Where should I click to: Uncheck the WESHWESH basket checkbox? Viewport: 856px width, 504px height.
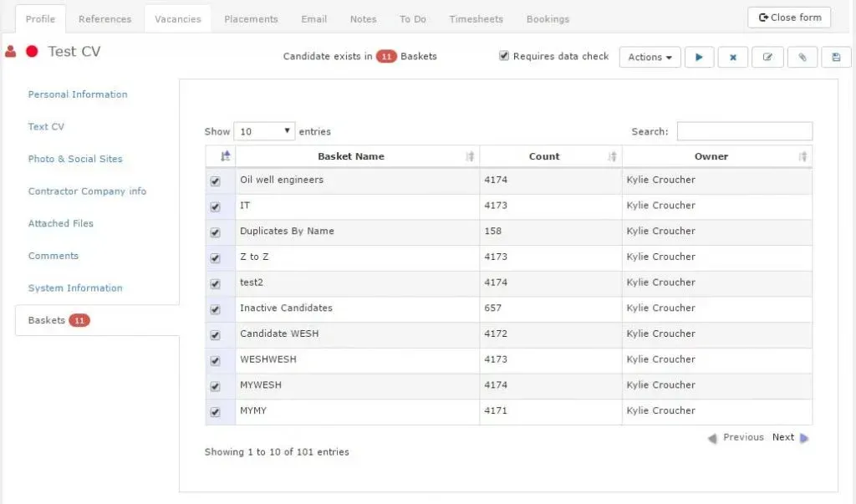click(215, 361)
